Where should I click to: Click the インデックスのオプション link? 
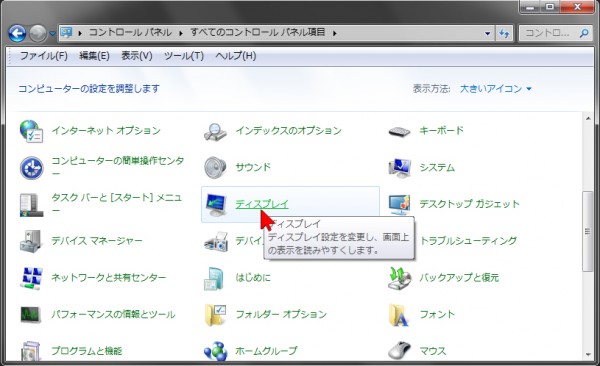(289, 131)
